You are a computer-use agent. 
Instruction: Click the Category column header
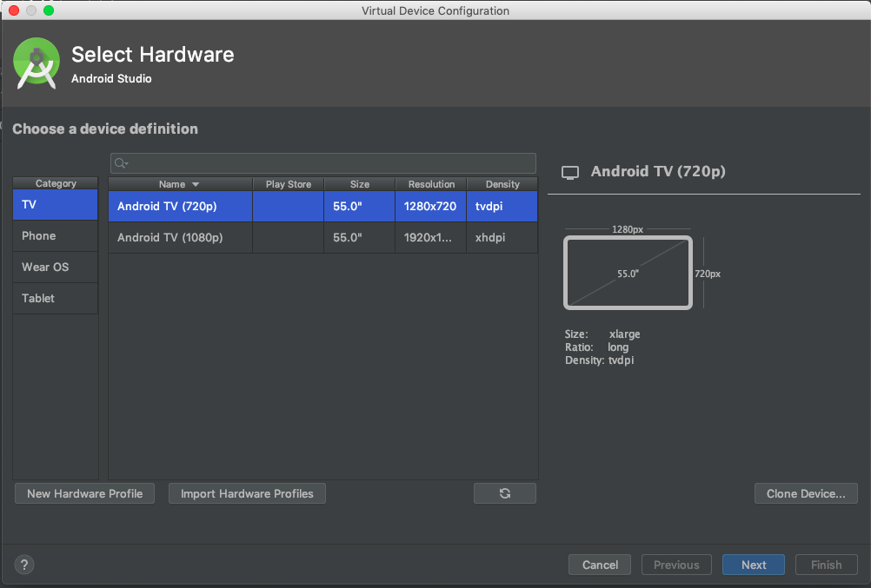click(x=56, y=183)
